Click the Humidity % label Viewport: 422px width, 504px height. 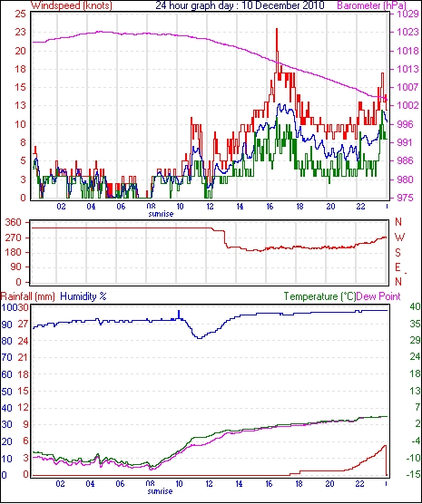[83, 296]
